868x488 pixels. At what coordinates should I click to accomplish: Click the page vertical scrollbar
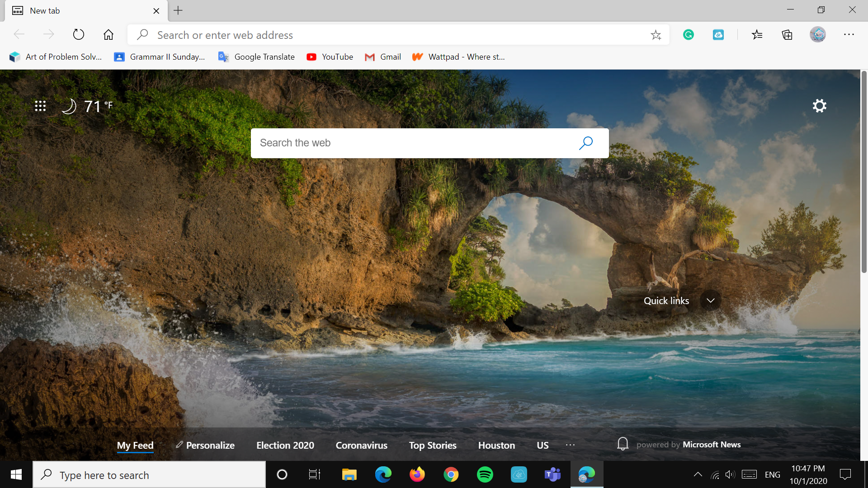(864, 172)
